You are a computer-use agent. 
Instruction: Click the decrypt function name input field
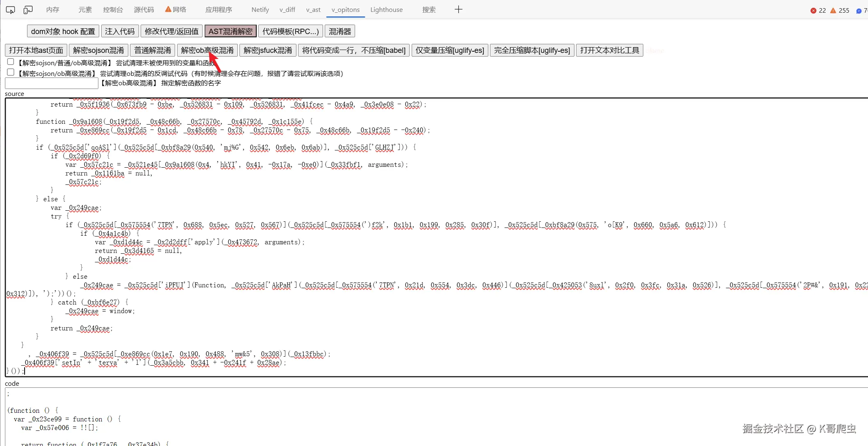pyautogui.click(x=52, y=83)
